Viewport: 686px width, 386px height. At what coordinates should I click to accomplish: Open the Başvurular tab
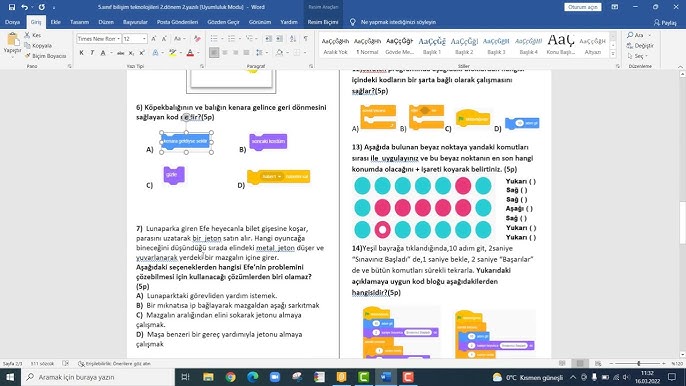pyautogui.click(x=135, y=22)
